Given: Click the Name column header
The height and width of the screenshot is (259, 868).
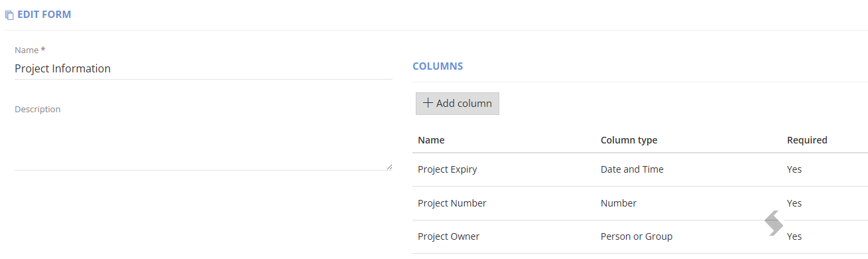Looking at the screenshot, I should click(431, 140).
